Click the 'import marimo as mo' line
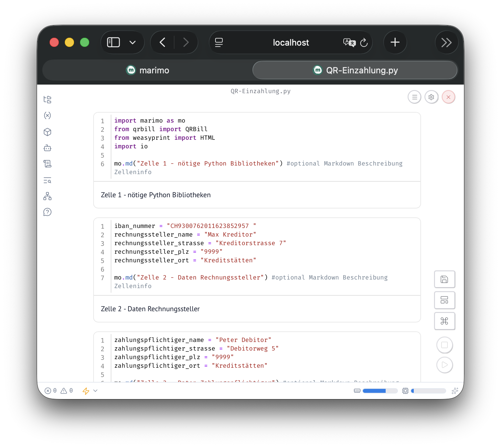Screen dimensions: 501x448 click(x=150, y=121)
